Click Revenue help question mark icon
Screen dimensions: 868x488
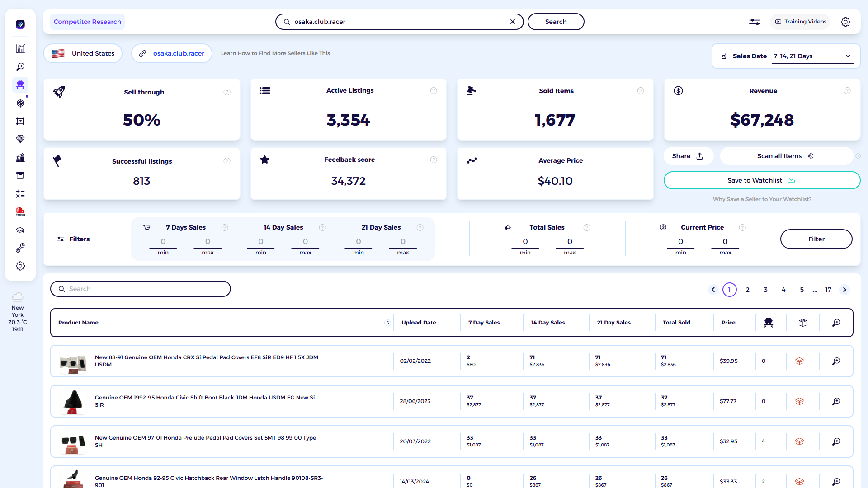847,91
